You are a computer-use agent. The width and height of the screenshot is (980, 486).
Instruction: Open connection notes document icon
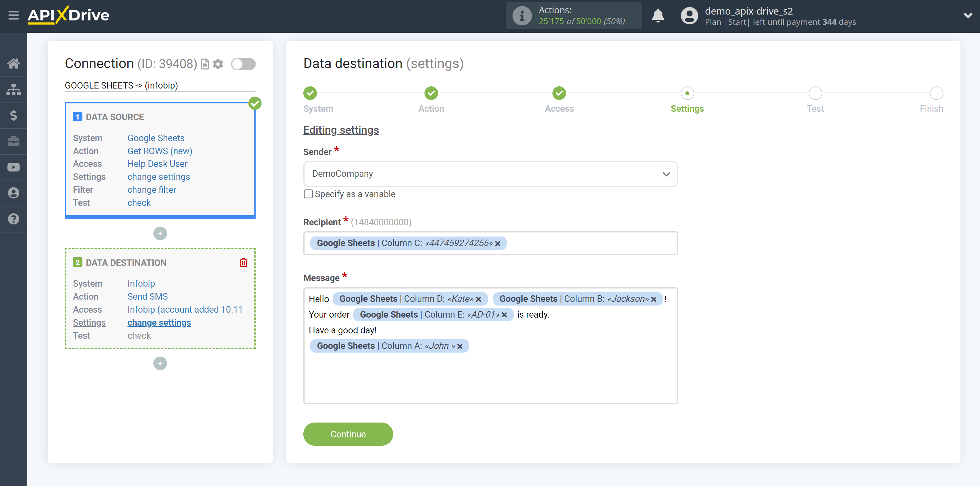205,64
